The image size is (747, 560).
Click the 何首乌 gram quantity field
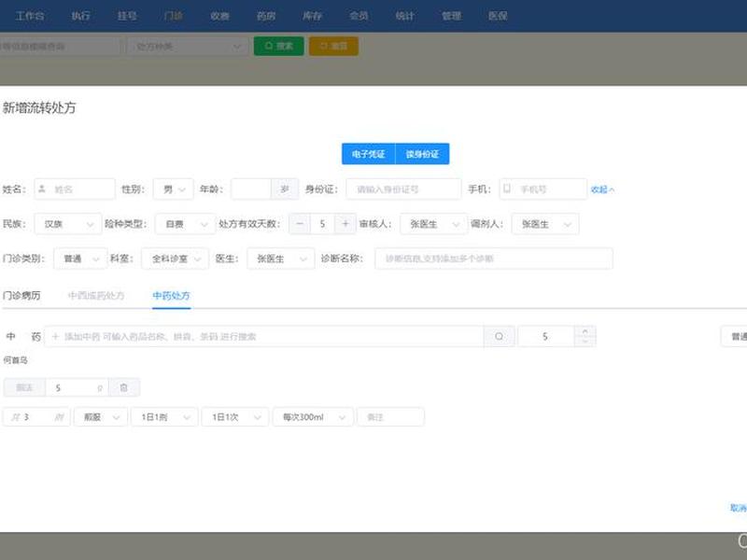coord(77,387)
